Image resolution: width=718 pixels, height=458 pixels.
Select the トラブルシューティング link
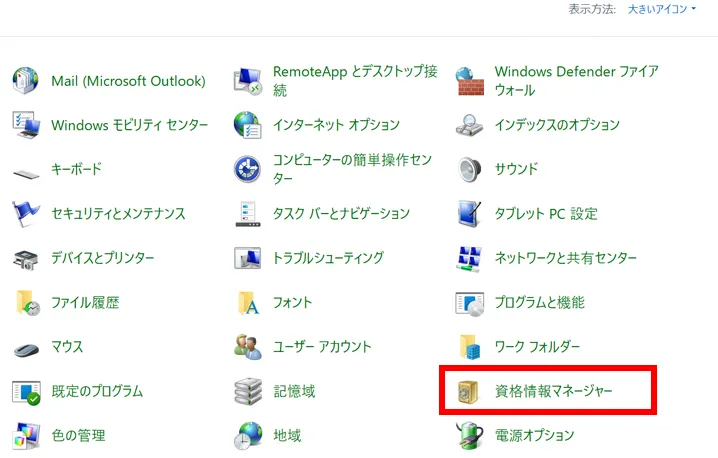coord(328,258)
